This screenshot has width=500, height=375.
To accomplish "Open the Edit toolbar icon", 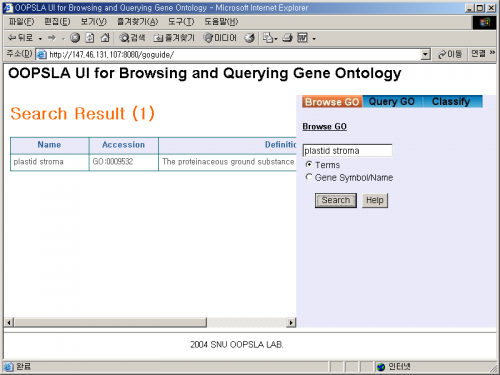I will pyautogui.click(x=302, y=38).
